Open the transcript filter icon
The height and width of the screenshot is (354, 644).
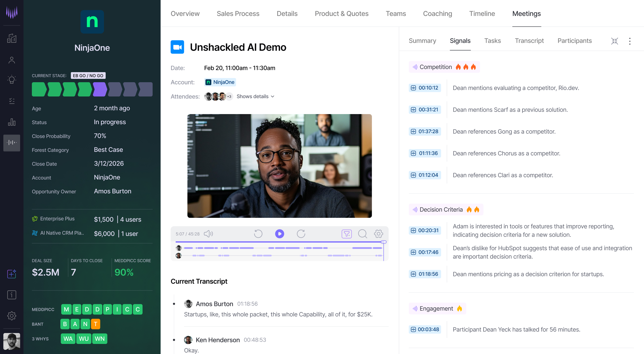(346, 234)
